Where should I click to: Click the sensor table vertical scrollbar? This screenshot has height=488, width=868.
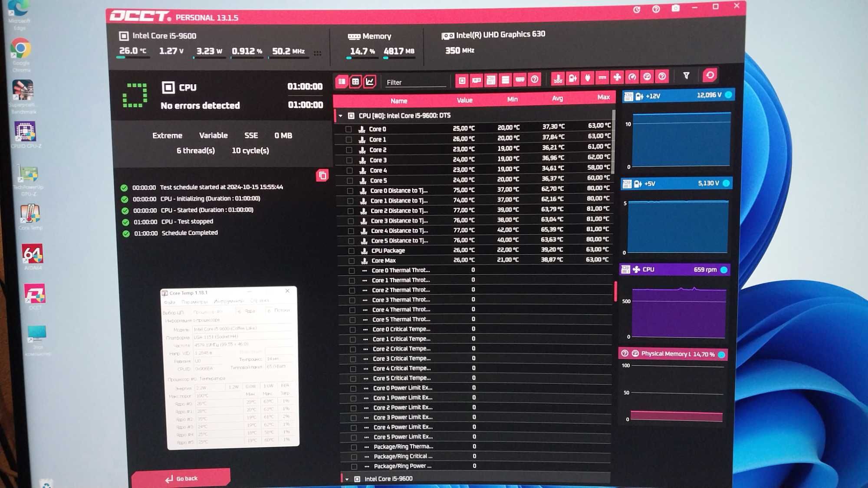(x=614, y=142)
